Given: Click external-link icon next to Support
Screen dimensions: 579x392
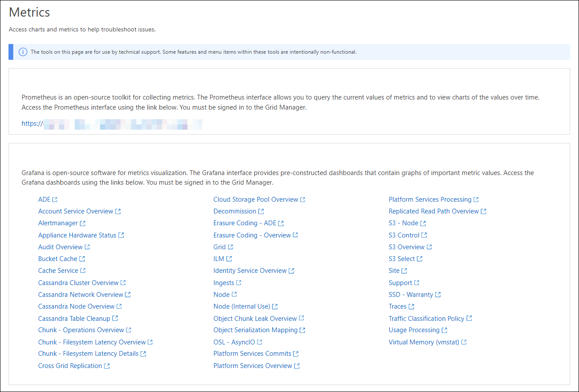Looking at the screenshot, I should coord(416,283).
